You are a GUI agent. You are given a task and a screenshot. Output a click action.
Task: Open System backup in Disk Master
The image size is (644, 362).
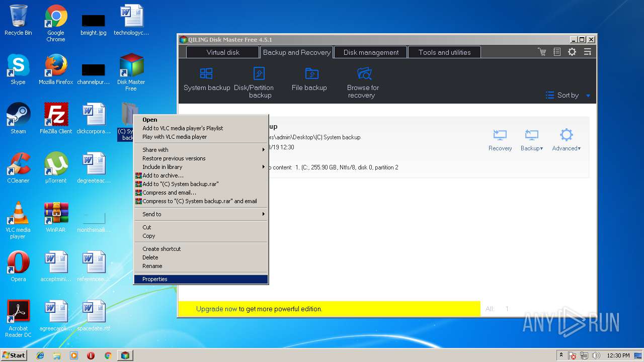pyautogui.click(x=207, y=79)
